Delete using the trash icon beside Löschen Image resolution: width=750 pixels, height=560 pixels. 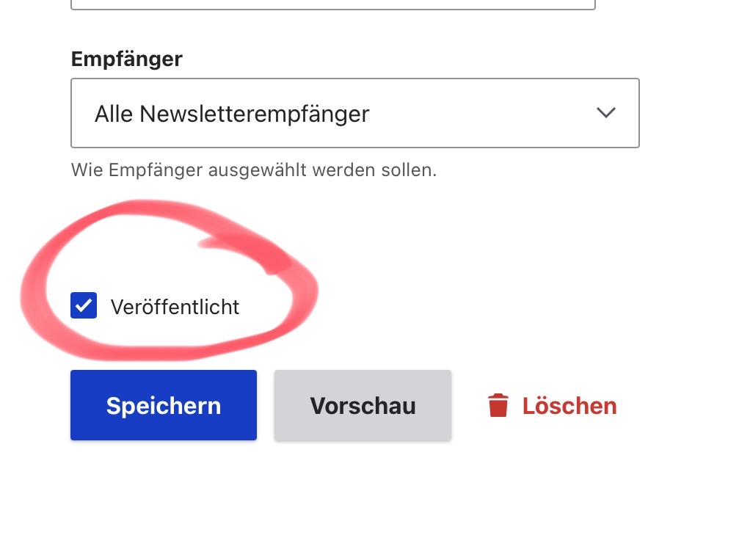pos(498,405)
